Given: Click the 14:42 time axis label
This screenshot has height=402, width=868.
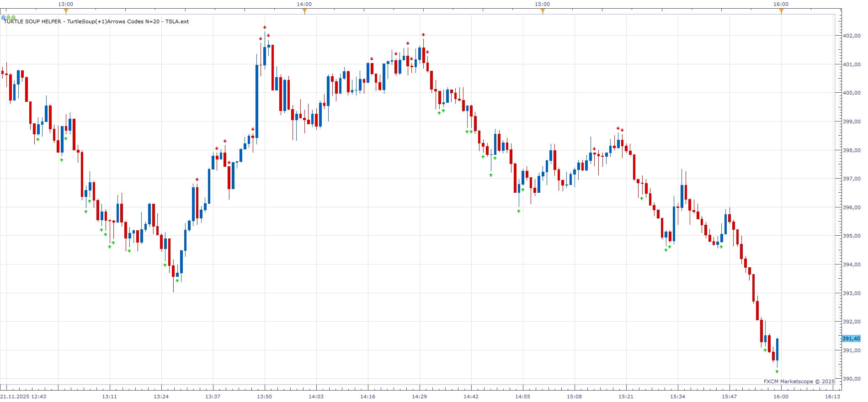Looking at the screenshot, I should tap(471, 397).
